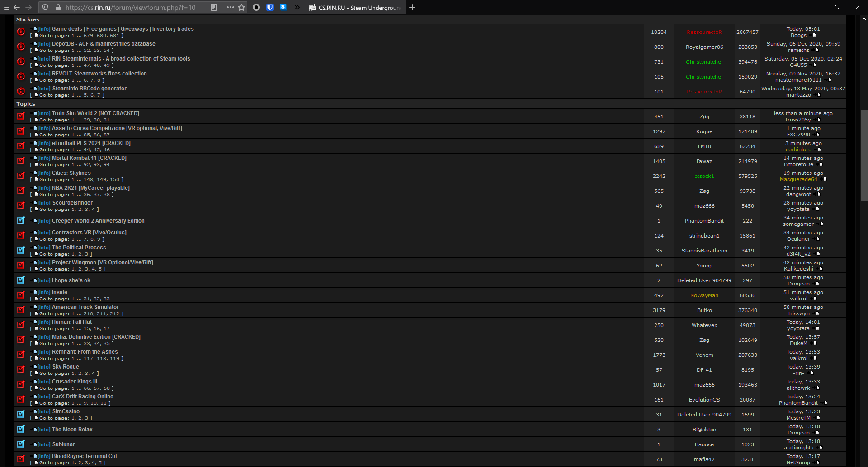The height and width of the screenshot is (467, 868).
Task: Open the page actions three-dot menu
Action: pyautogui.click(x=230, y=7)
